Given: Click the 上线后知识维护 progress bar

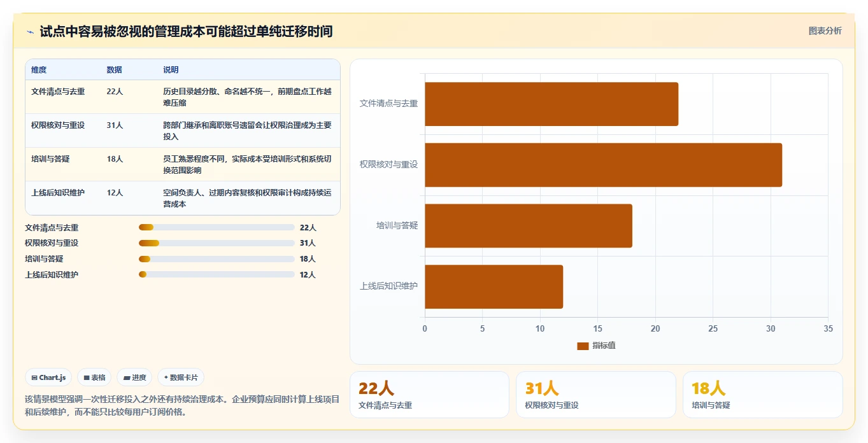Looking at the screenshot, I should click(x=217, y=274).
